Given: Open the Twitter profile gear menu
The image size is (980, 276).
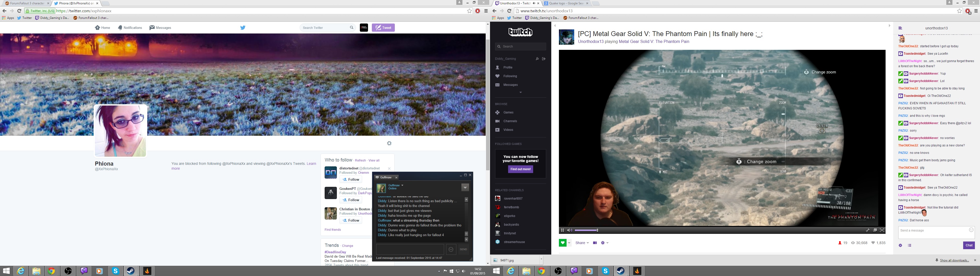Looking at the screenshot, I should pyautogui.click(x=389, y=143).
